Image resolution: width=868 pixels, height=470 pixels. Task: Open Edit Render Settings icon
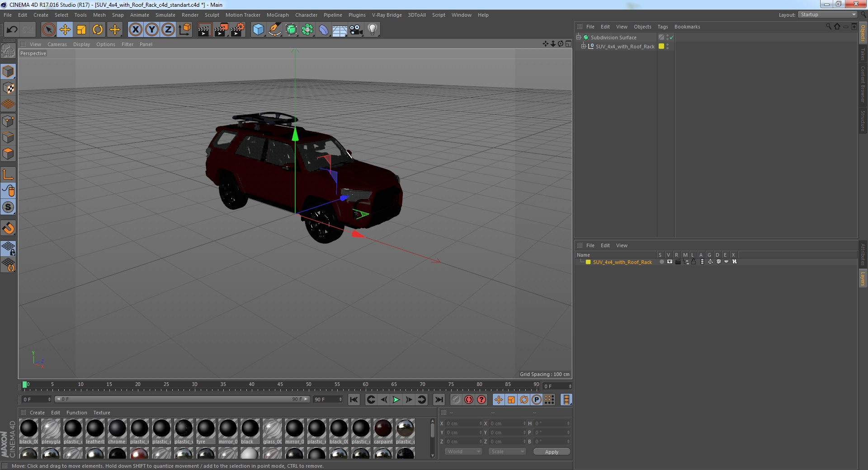(x=237, y=30)
